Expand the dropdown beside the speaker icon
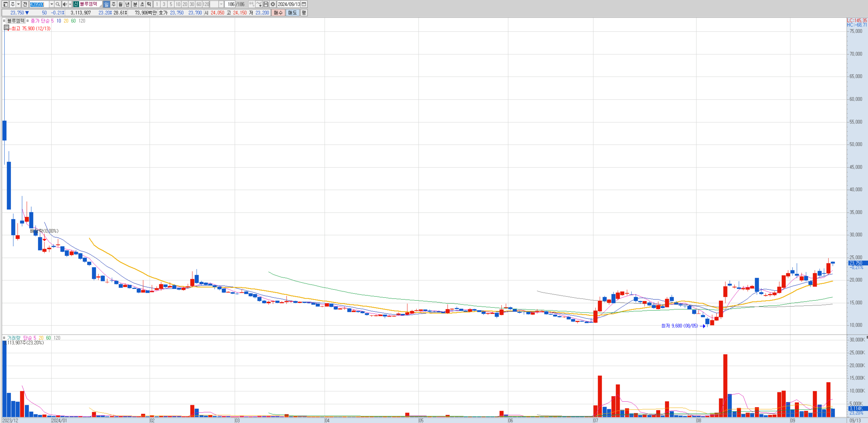This screenshot has width=868, height=423. (70, 4)
